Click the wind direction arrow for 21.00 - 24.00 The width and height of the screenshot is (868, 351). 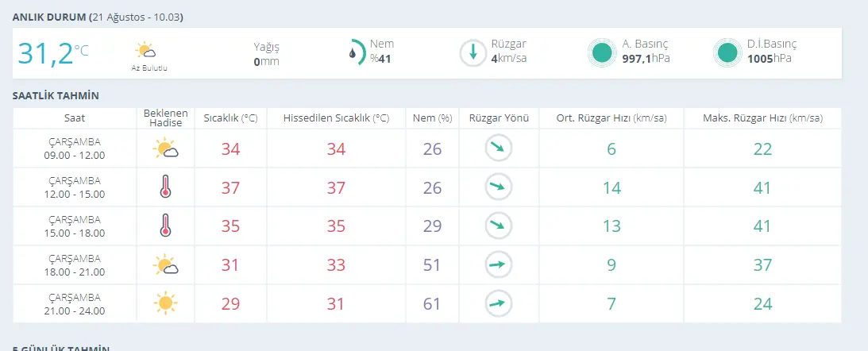pyautogui.click(x=498, y=303)
